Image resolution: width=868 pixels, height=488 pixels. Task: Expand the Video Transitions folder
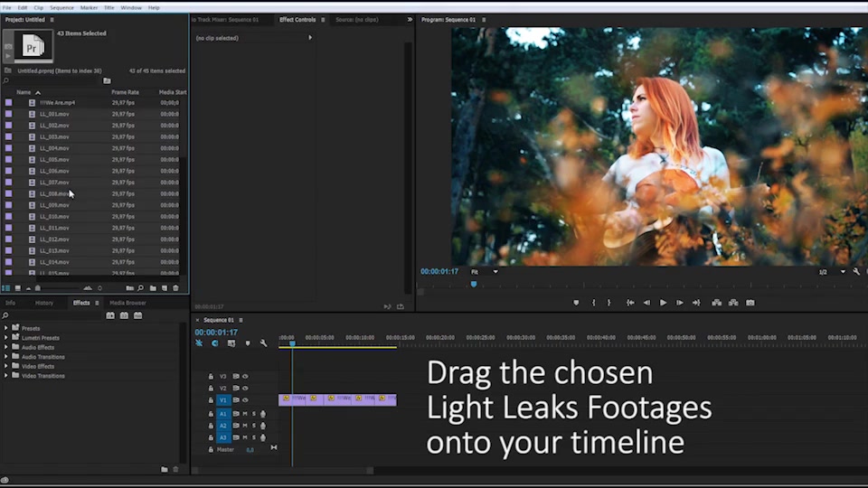point(6,376)
